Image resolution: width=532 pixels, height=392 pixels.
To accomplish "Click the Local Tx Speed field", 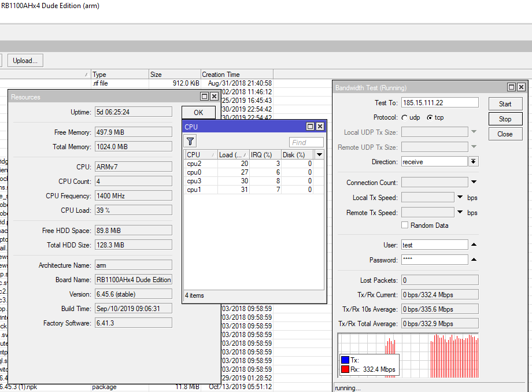I will click(x=428, y=197).
